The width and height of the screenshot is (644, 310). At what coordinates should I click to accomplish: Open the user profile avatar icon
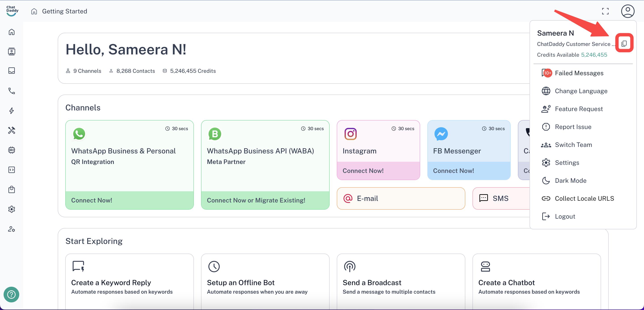[627, 11]
